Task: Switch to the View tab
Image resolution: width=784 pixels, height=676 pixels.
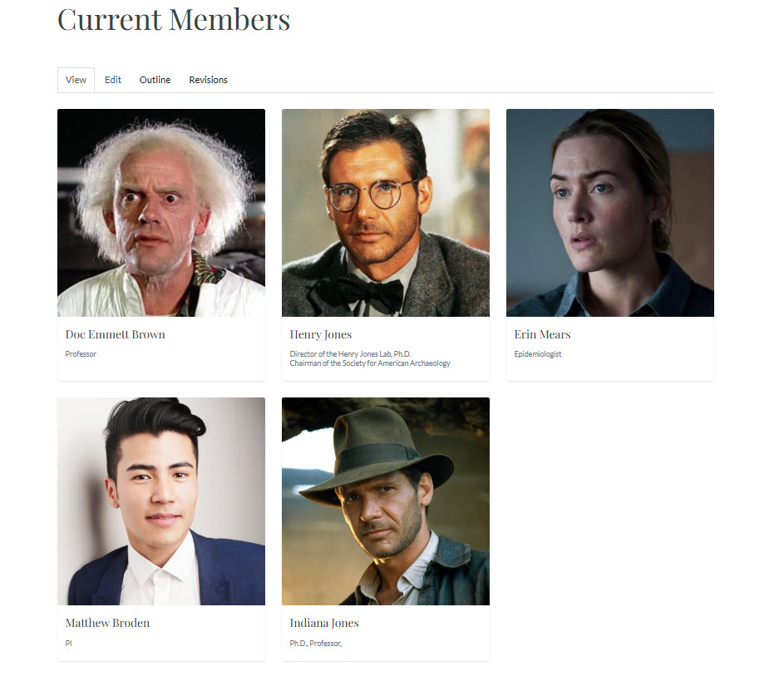Action: [x=76, y=80]
